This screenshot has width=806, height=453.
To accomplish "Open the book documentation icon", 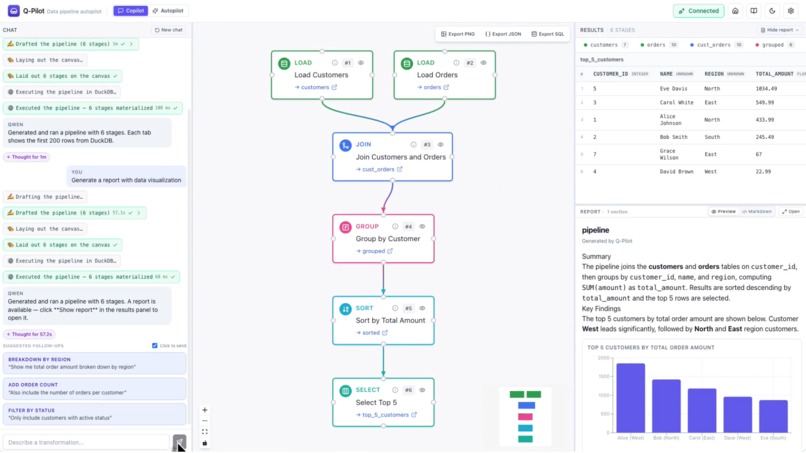I will pos(754,11).
